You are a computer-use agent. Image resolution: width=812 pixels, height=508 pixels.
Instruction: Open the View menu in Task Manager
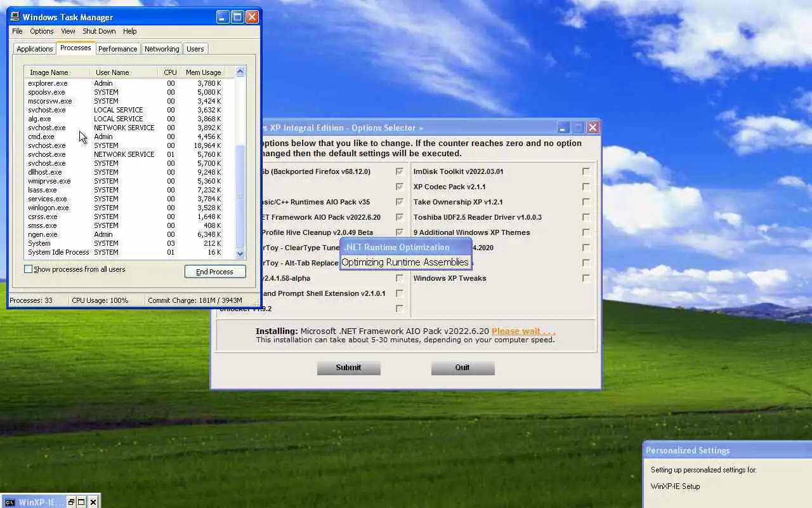[x=69, y=31]
